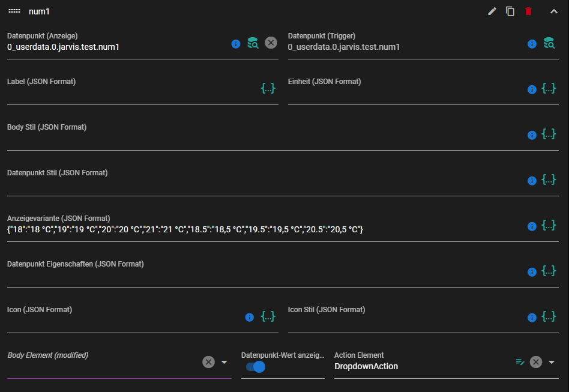Duplicate the num1 entry with copy icon
Screen dimensions: 569x392
(510, 11)
